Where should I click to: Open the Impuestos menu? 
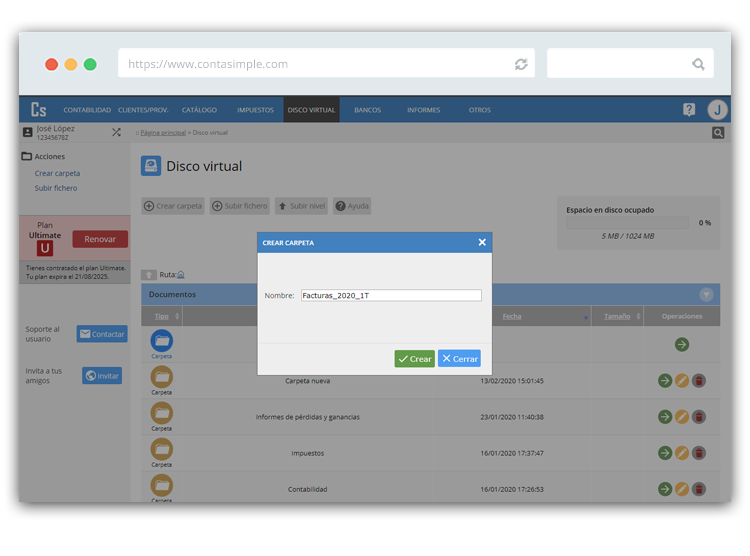click(x=255, y=110)
